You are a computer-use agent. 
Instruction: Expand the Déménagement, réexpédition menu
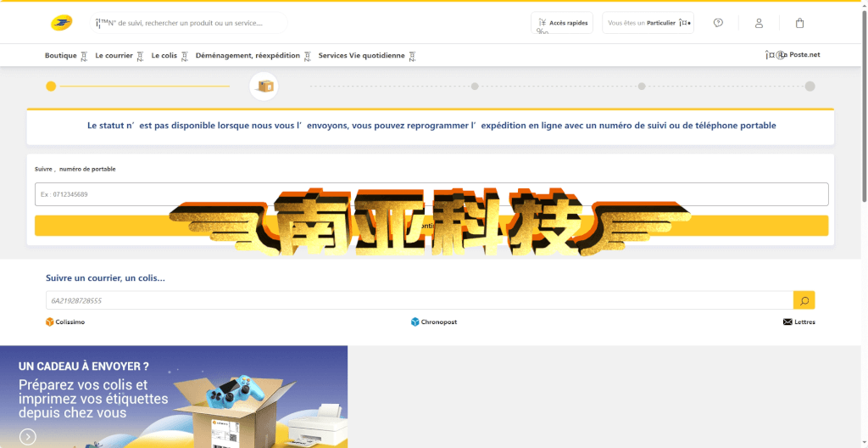pos(253,55)
